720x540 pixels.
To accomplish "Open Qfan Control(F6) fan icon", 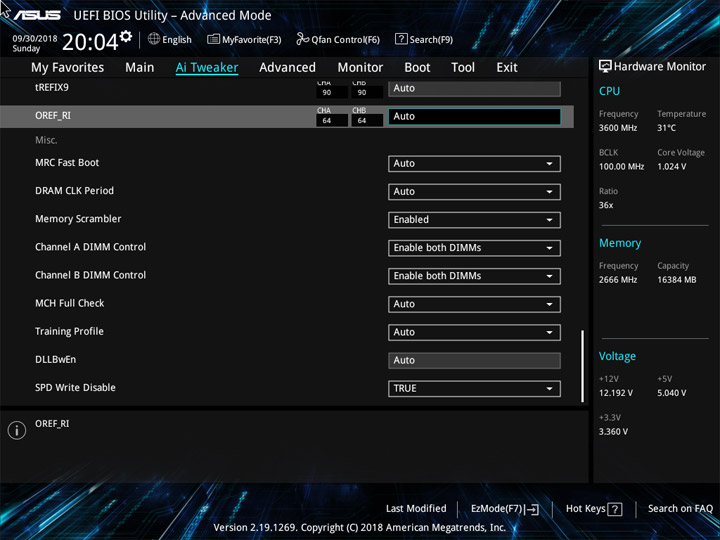I will coord(303,39).
